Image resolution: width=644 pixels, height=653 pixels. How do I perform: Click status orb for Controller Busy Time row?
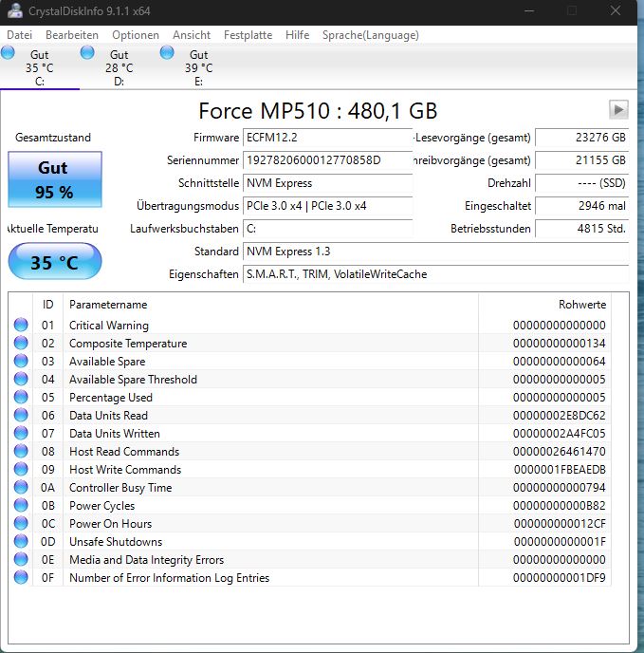pos(21,487)
